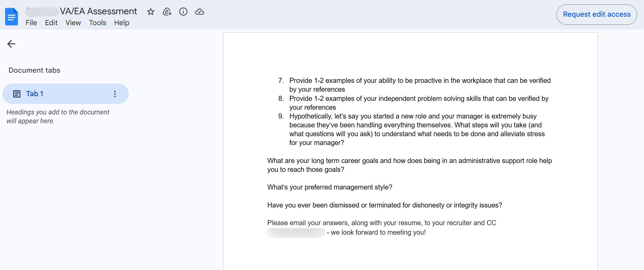The width and height of the screenshot is (644, 270).
Task: Expand the View menu
Action: click(x=73, y=23)
